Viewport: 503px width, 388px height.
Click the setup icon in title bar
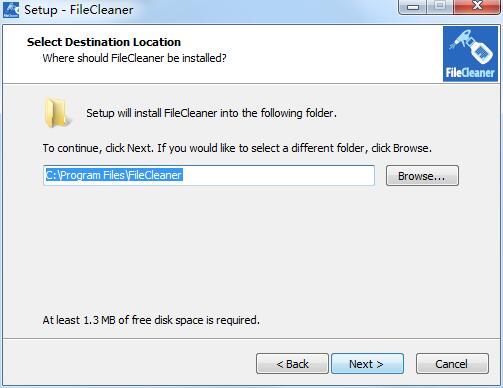11,10
